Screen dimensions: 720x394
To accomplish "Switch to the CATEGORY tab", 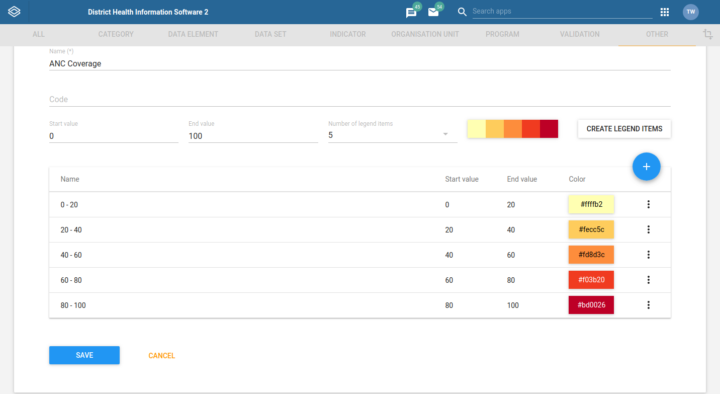I will pyautogui.click(x=116, y=34).
